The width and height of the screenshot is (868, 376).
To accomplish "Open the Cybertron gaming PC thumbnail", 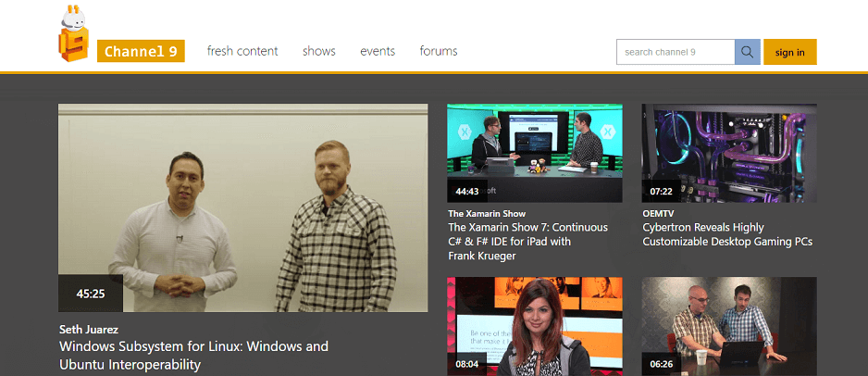I will coord(729,153).
